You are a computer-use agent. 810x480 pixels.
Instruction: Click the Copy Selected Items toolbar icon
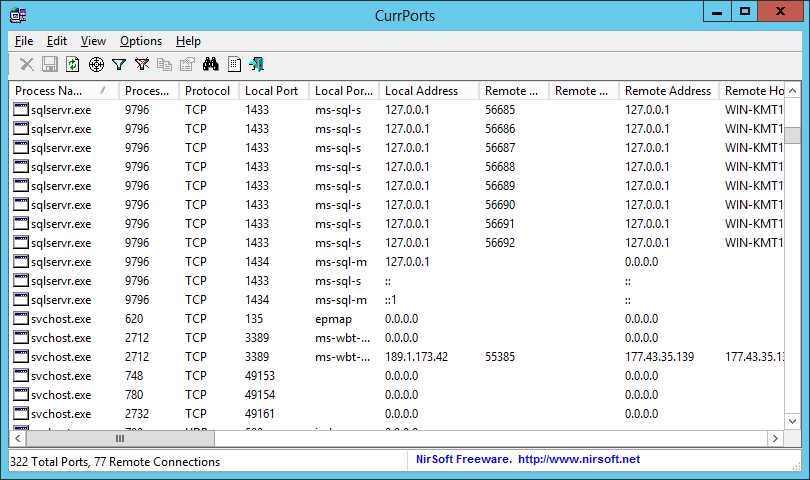(x=164, y=64)
